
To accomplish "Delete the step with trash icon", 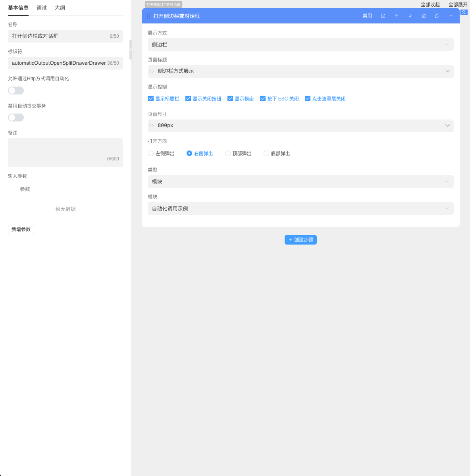I will pos(424,16).
